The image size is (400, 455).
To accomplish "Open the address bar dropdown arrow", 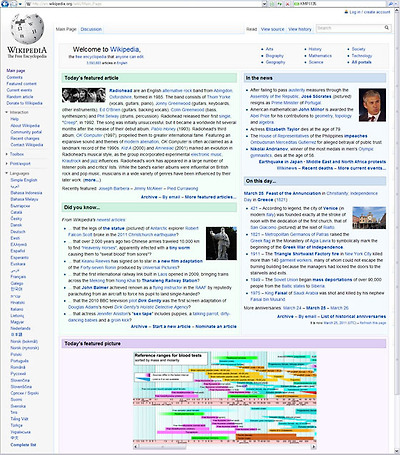I will (264, 4).
